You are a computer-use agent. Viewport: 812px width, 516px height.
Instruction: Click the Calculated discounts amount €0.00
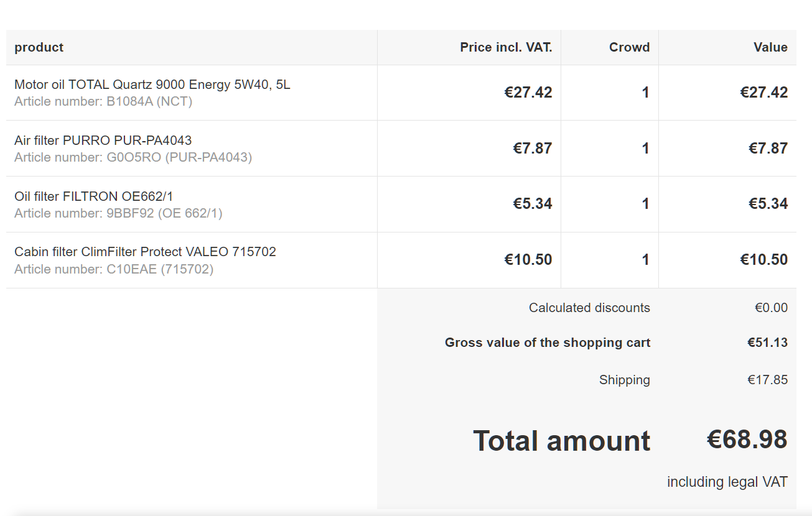tap(771, 308)
